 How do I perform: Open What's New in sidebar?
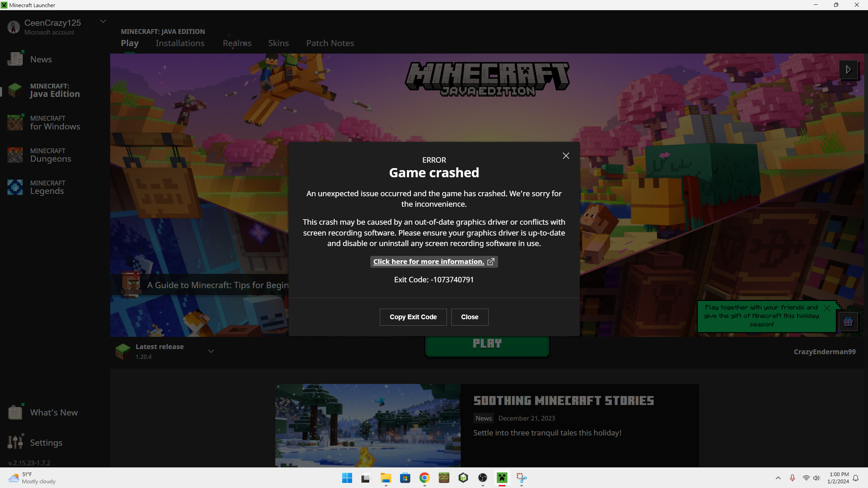(x=54, y=412)
